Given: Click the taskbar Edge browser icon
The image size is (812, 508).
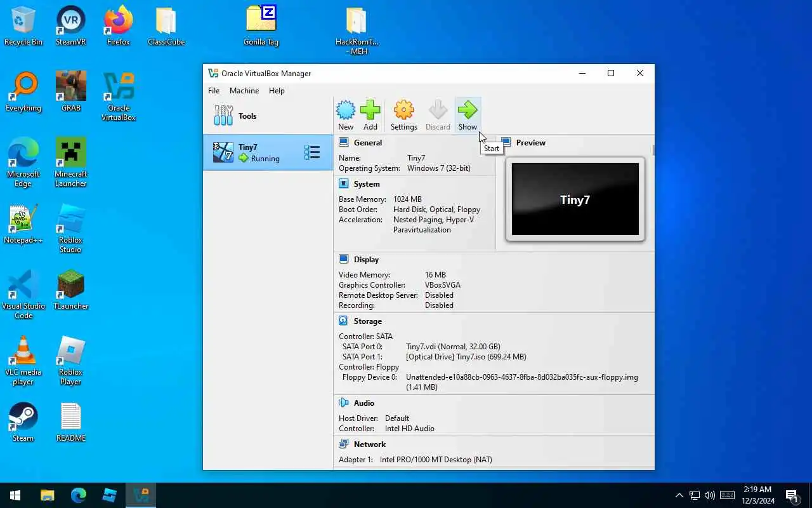Looking at the screenshot, I should coord(79,495).
